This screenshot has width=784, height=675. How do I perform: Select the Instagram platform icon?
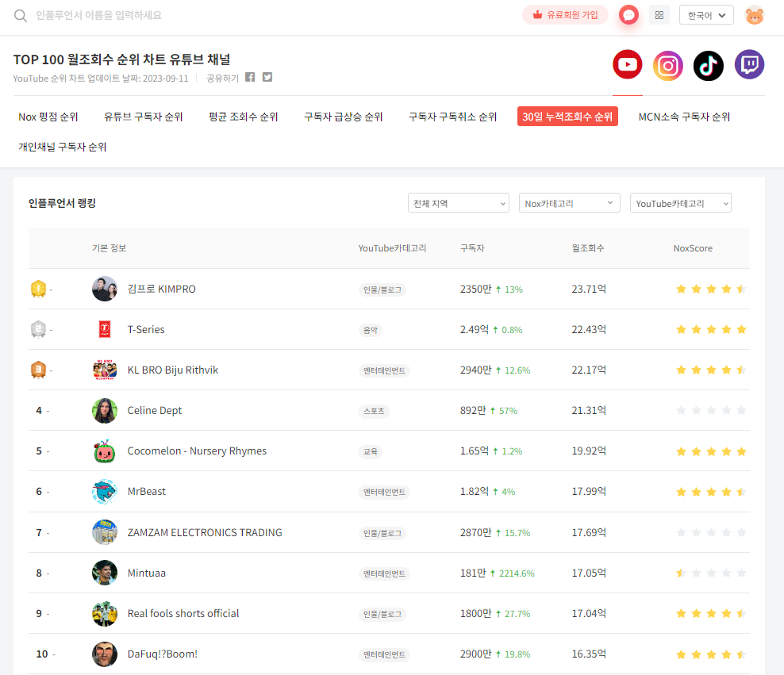point(668,66)
